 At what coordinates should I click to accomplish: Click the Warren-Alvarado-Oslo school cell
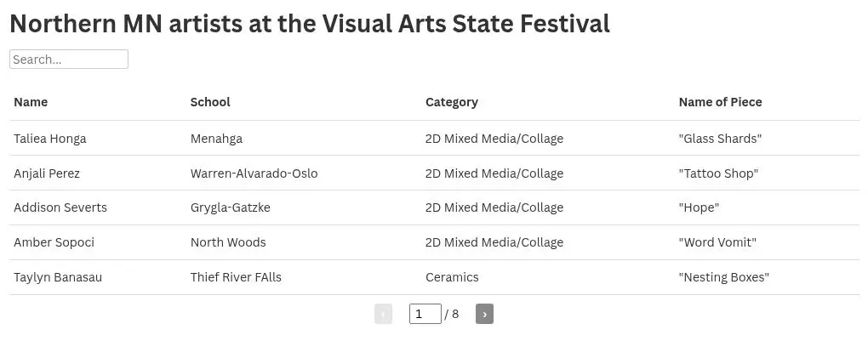pos(254,173)
